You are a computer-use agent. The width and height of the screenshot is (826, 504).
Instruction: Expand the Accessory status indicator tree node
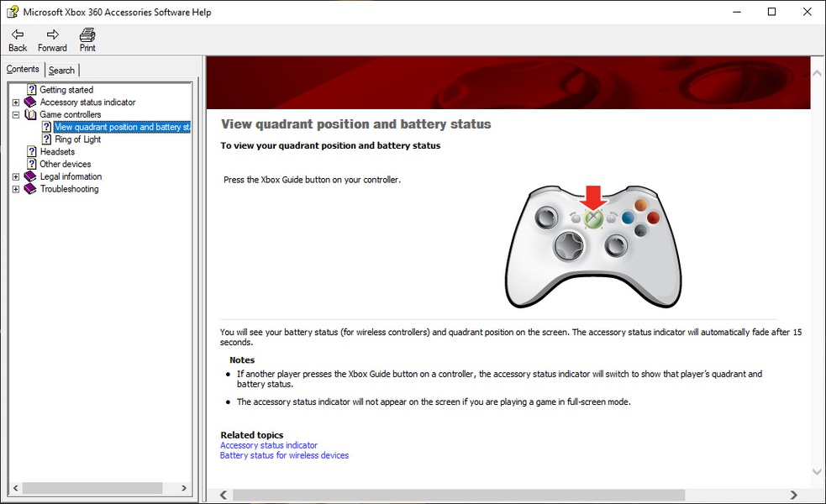pyautogui.click(x=16, y=102)
